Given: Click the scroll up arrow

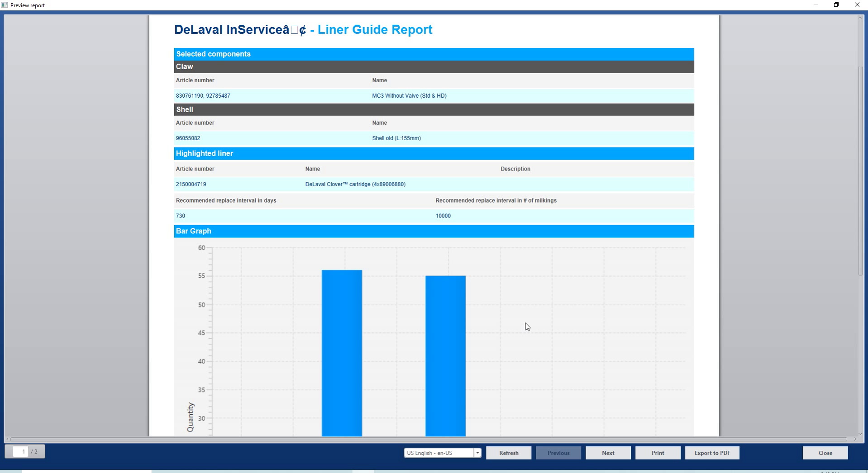Looking at the screenshot, I should pos(860,18).
